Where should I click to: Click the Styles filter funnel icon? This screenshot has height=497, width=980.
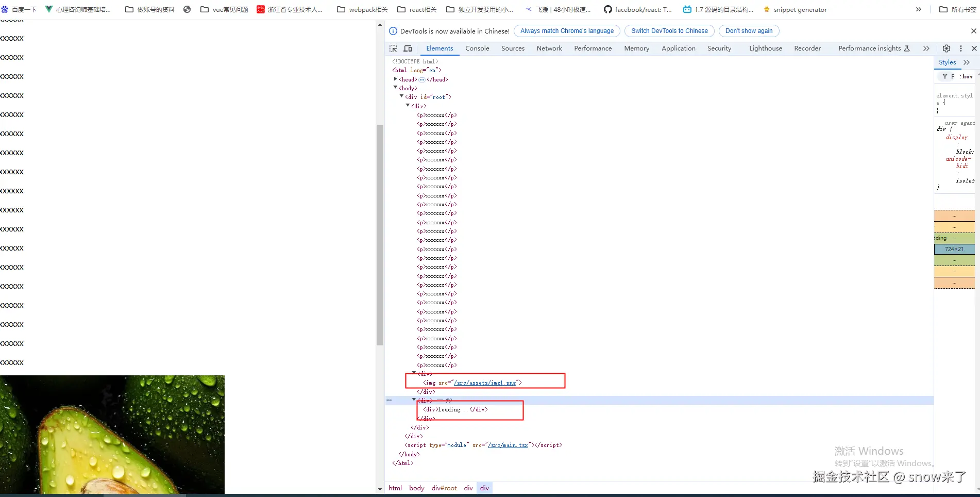(944, 76)
